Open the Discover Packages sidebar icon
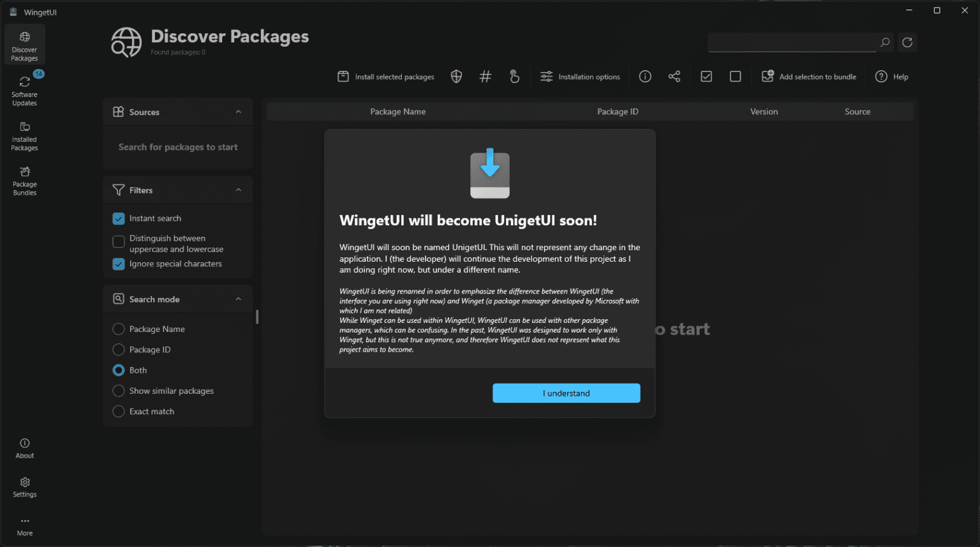This screenshot has height=547, width=980. (x=24, y=43)
